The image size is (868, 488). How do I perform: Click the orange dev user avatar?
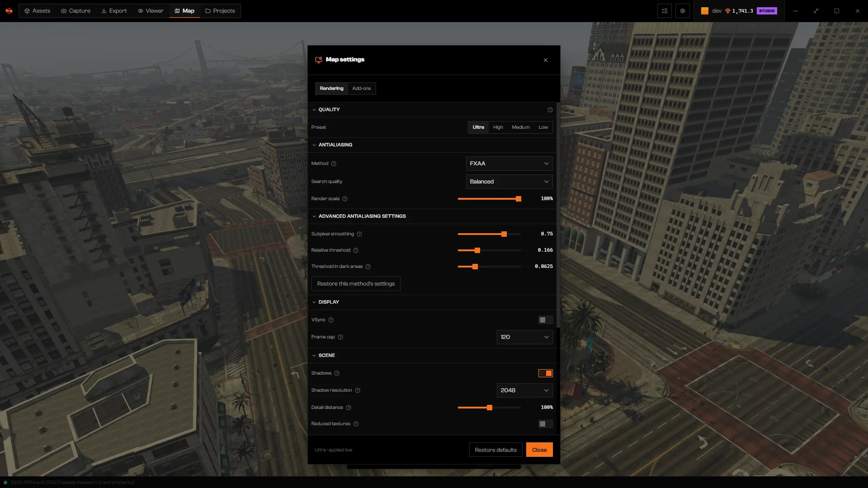(x=705, y=11)
